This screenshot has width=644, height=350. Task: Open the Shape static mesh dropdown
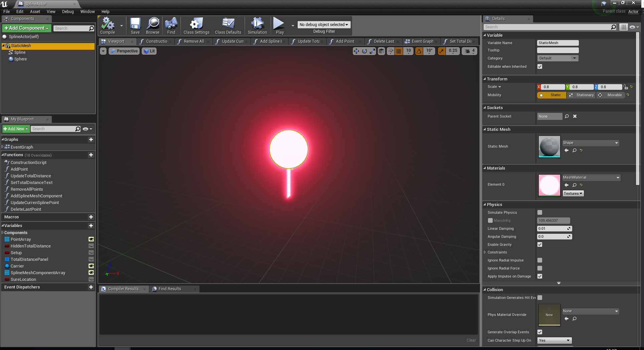coord(590,143)
